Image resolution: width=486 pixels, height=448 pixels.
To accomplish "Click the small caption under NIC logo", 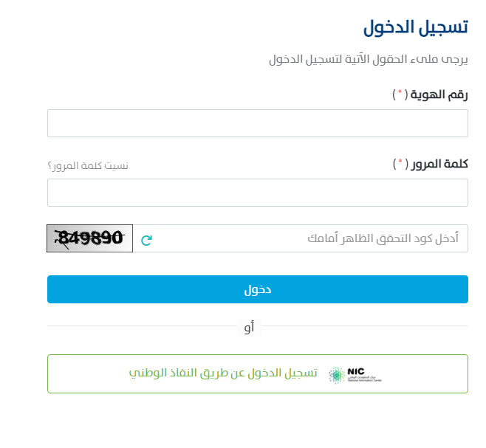I will (x=365, y=380).
